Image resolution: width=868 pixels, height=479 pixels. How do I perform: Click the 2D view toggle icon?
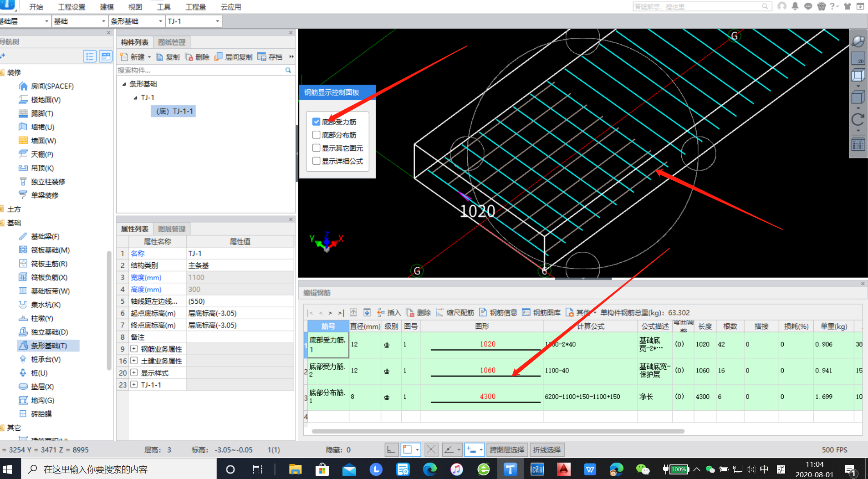click(x=858, y=58)
